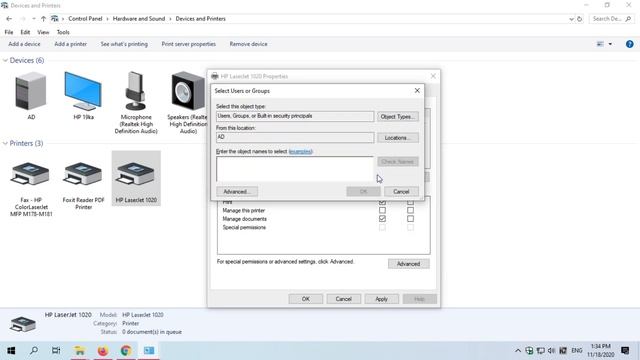Click Hardware and Sound breadcrumb
Viewport: 640px width, 360px height.
pos(139,19)
